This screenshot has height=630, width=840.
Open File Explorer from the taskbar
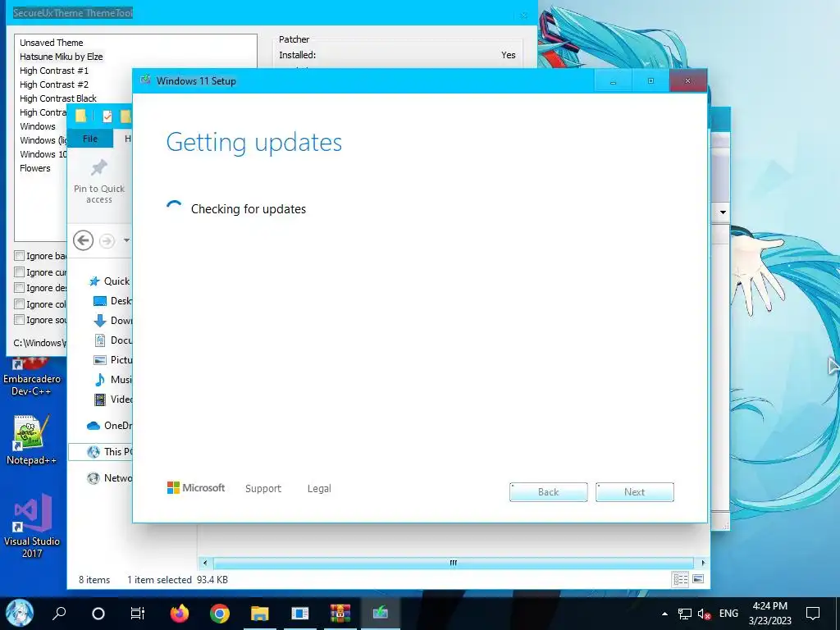260,613
